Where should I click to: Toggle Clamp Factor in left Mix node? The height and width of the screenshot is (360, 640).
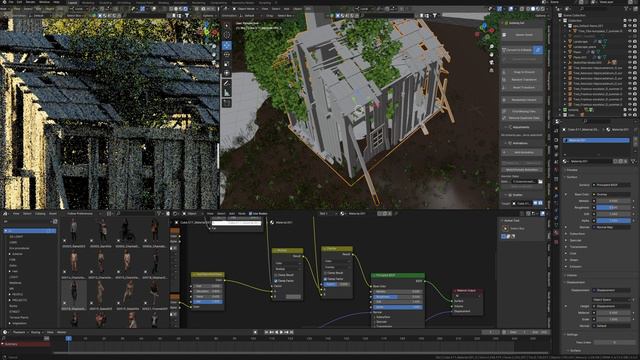coord(276,281)
